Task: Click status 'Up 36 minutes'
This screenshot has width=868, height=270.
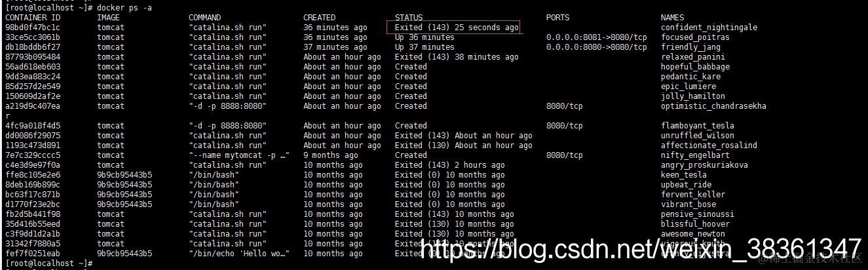Action: (425, 37)
